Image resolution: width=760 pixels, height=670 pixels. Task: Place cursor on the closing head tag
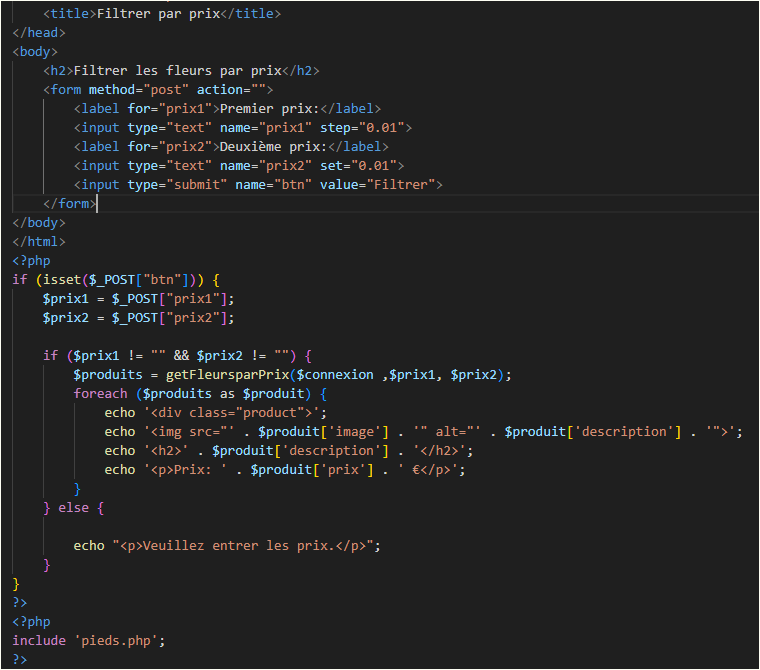tap(39, 33)
